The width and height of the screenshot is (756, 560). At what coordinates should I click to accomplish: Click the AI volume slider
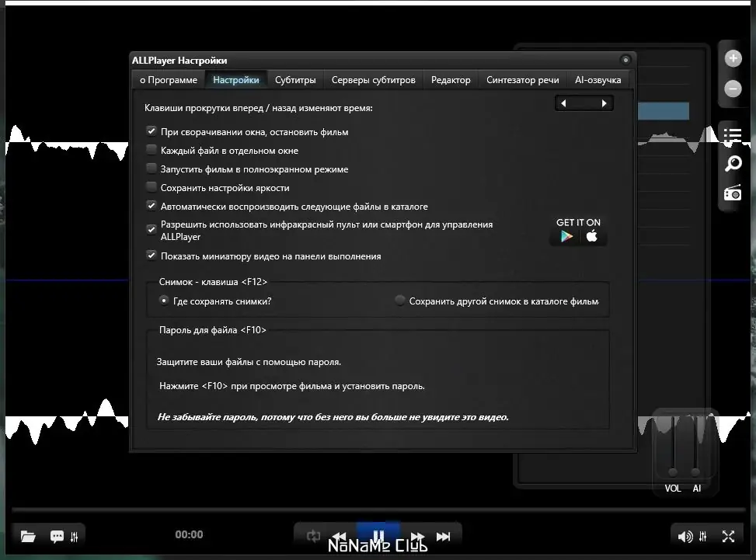click(x=695, y=444)
